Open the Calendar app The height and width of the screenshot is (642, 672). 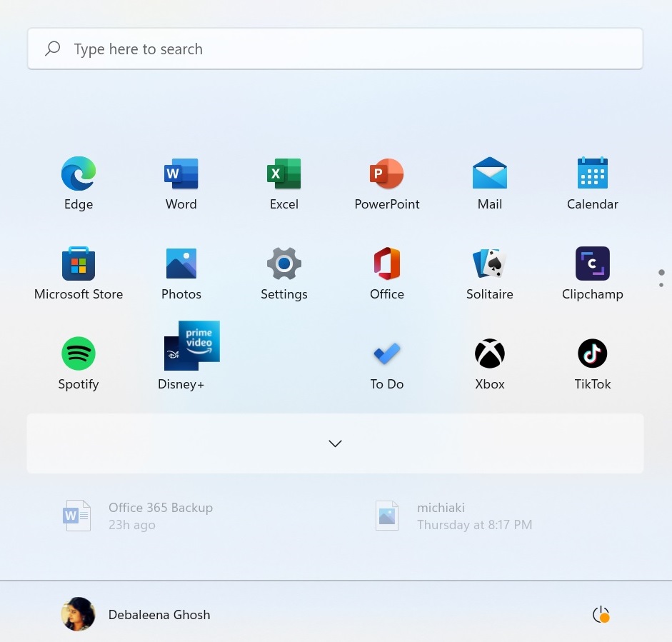(x=593, y=183)
